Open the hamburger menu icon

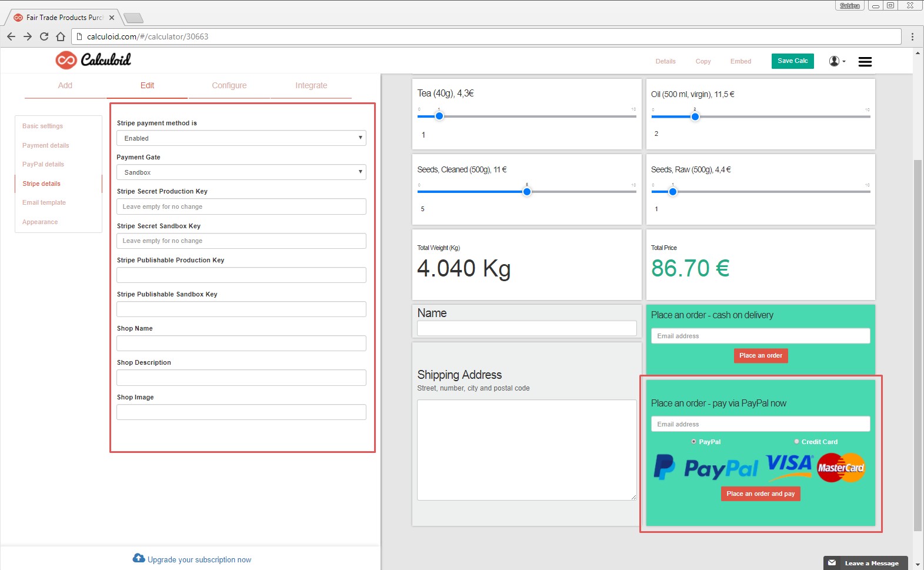pos(865,62)
